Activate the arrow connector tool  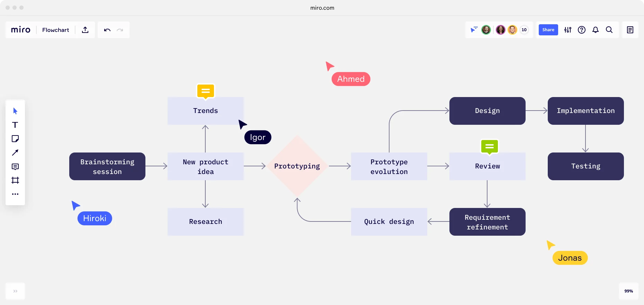pos(15,152)
